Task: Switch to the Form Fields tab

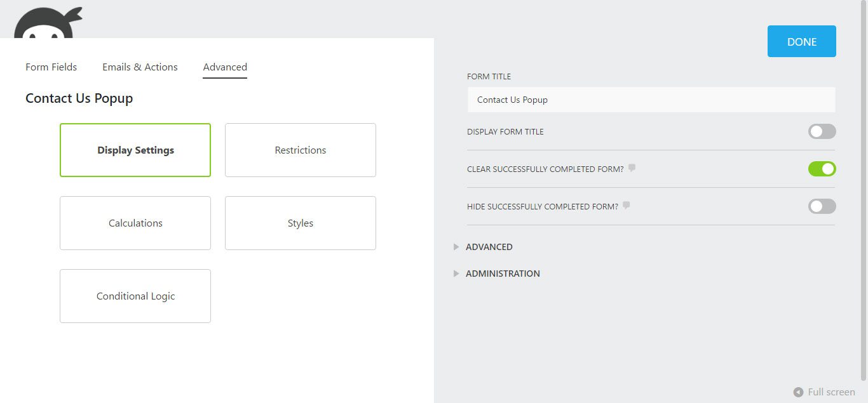Action: pyautogui.click(x=51, y=67)
